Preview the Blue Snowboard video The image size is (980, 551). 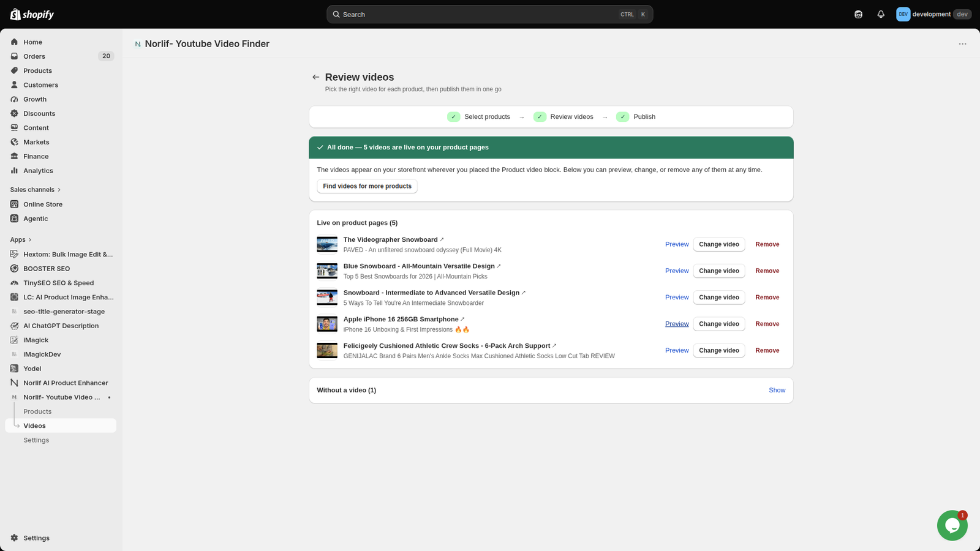tap(677, 271)
